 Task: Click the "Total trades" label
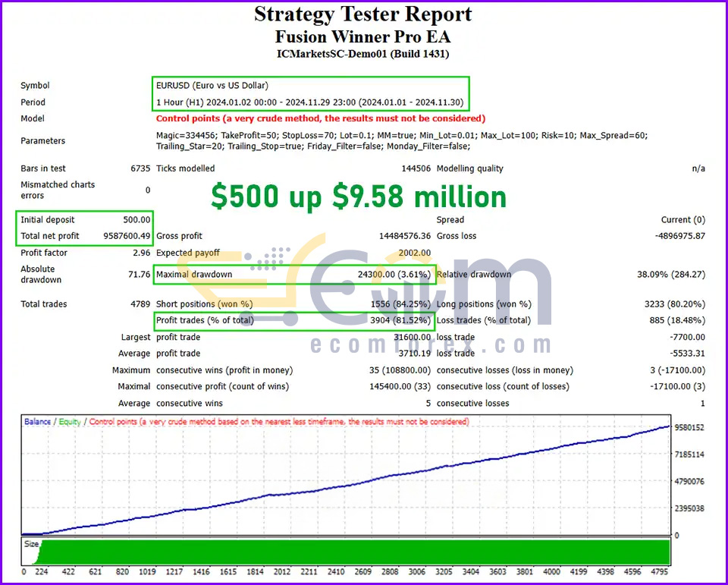tap(44, 304)
